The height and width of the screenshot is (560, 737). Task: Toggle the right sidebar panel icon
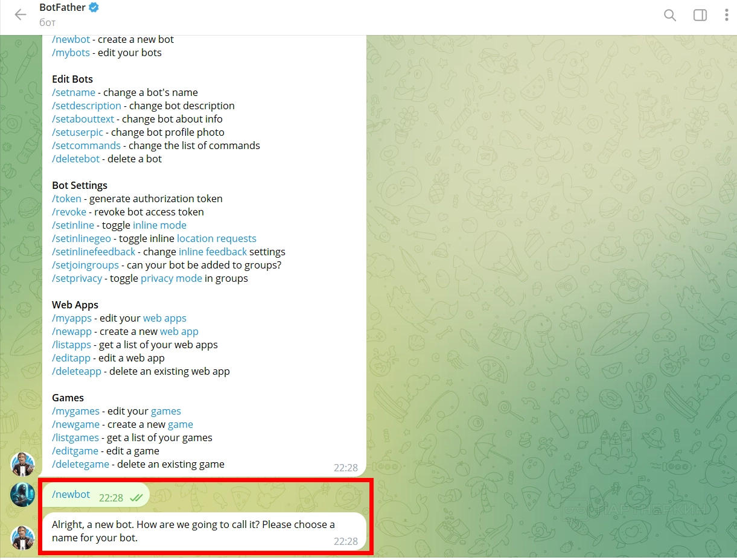pos(700,15)
